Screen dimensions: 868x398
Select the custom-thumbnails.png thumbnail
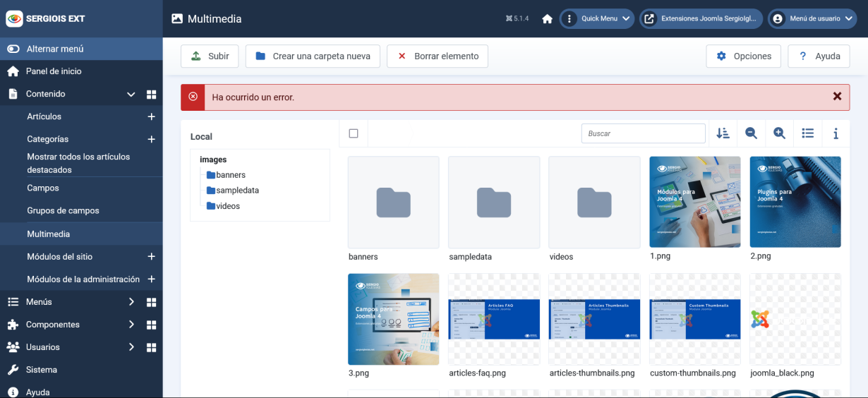tap(695, 320)
